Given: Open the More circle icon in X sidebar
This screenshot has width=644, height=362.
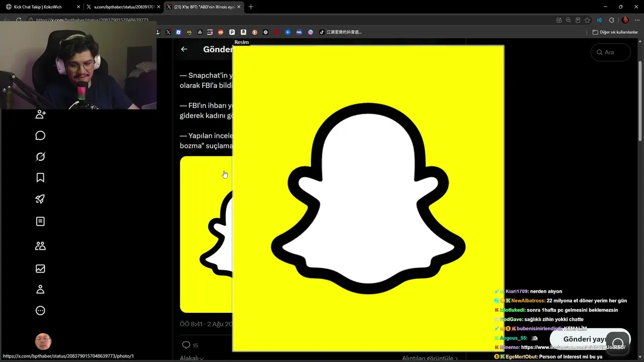Looking at the screenshot, I should (x=41, y=311).
